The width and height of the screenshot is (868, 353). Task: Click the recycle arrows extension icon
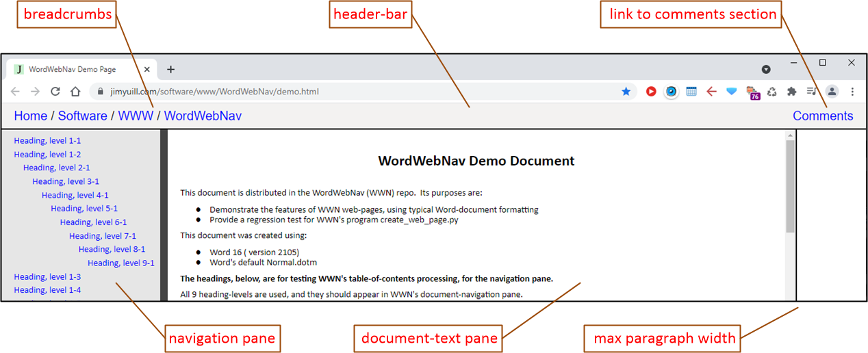click(x=772, y=92)
